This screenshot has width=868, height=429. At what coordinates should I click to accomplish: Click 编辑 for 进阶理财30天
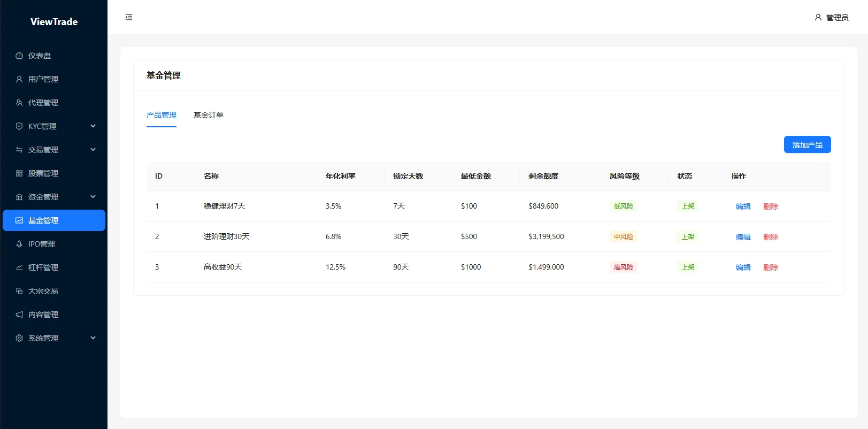(743, 237)
